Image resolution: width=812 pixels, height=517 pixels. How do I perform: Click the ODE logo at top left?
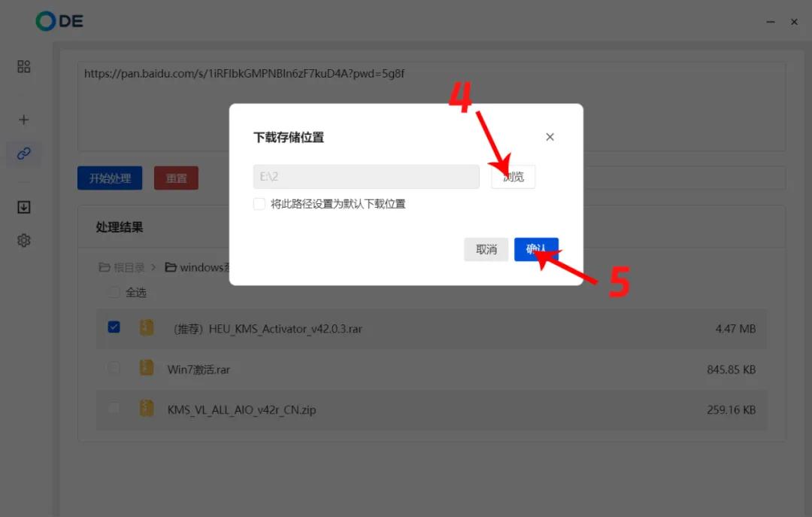(59, 21)
